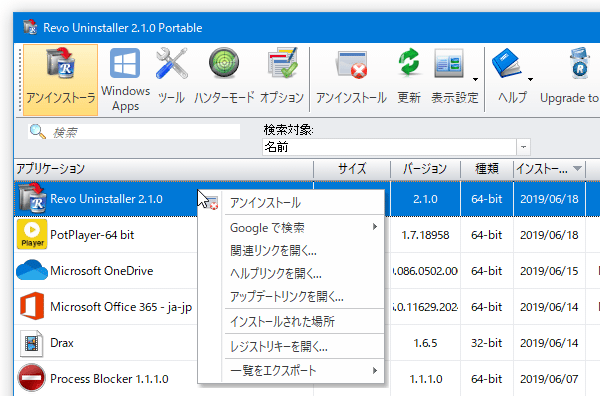600x396 pixels.
Task: Choose アンインストール from context menu
Action: (304, 202)
